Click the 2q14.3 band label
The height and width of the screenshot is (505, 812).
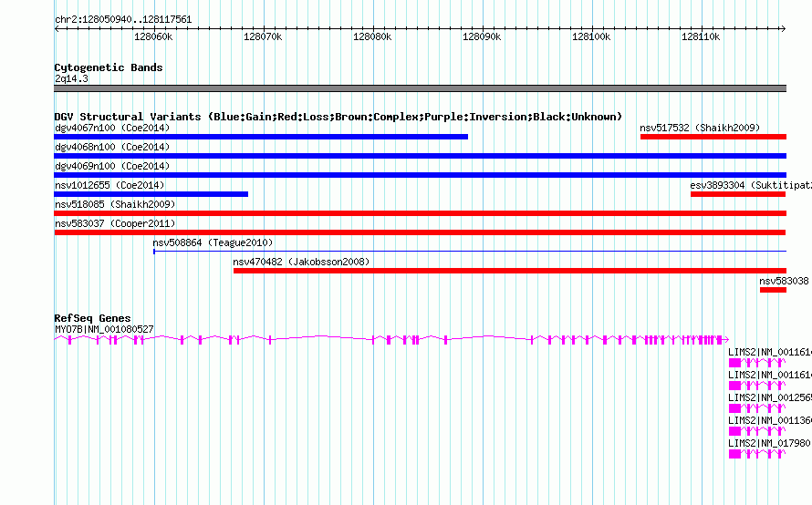click(x=71, y=78)
